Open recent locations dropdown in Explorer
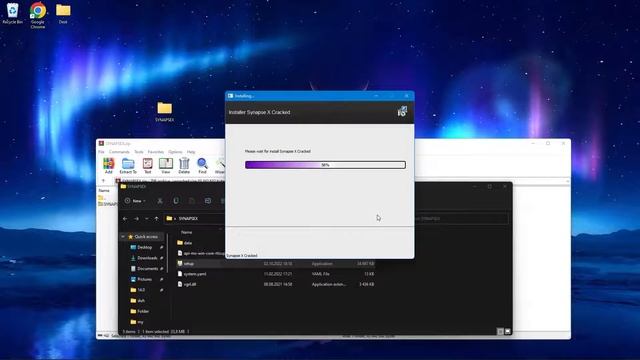The width and height of the screenshot is (640, 360). (147, 219)
